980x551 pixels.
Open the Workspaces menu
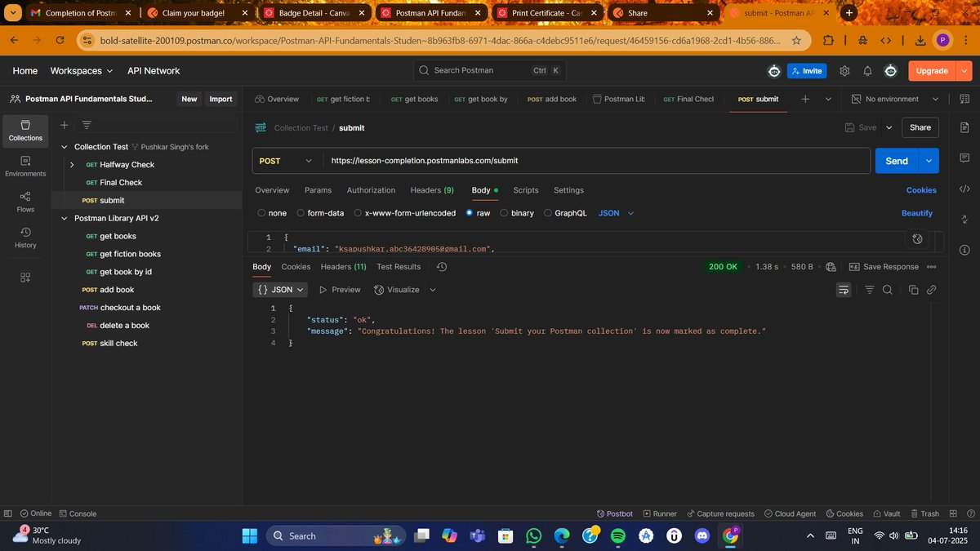coord(82,71)
